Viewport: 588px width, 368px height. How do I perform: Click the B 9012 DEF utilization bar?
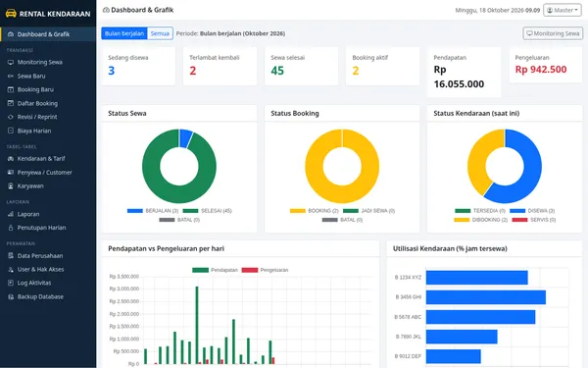point(454,356)
